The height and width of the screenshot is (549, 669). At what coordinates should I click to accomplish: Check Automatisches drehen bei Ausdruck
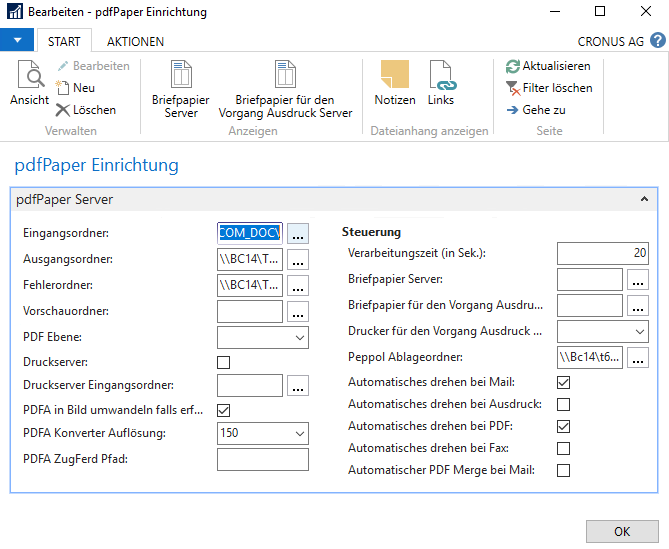564,404
